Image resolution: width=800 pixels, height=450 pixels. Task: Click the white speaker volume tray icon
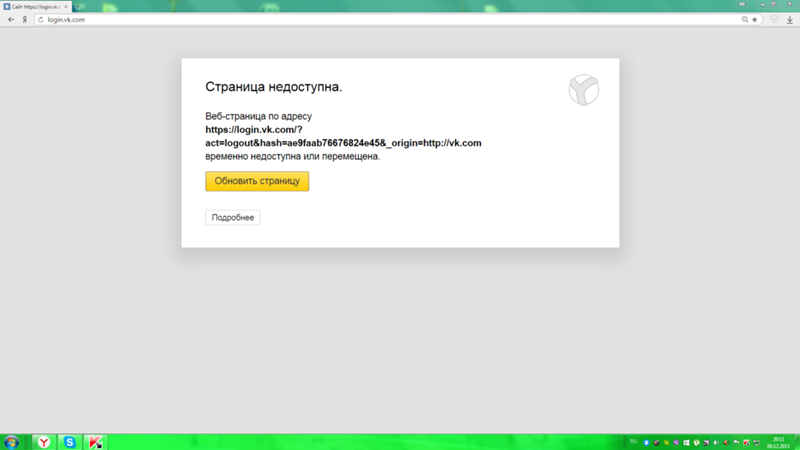point(716,443)
